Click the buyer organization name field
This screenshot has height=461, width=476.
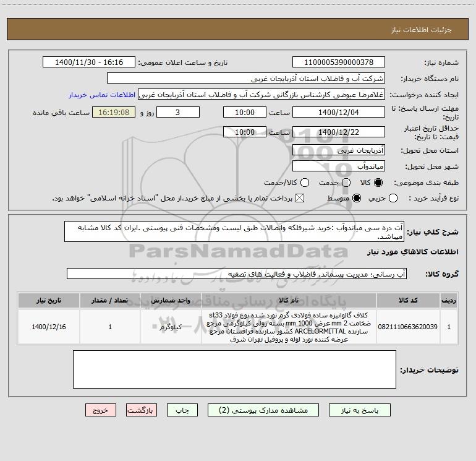[x=246, y=79]
